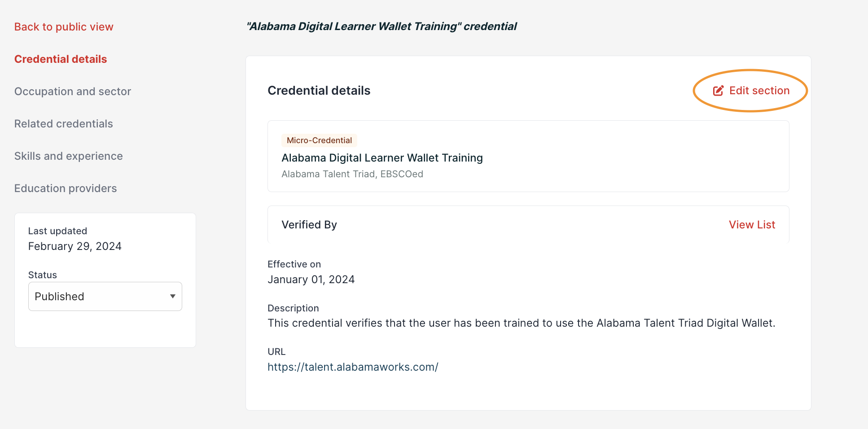The image size is (868, 429).
Task: Go back to public view
Action: [x=64, y=27]
